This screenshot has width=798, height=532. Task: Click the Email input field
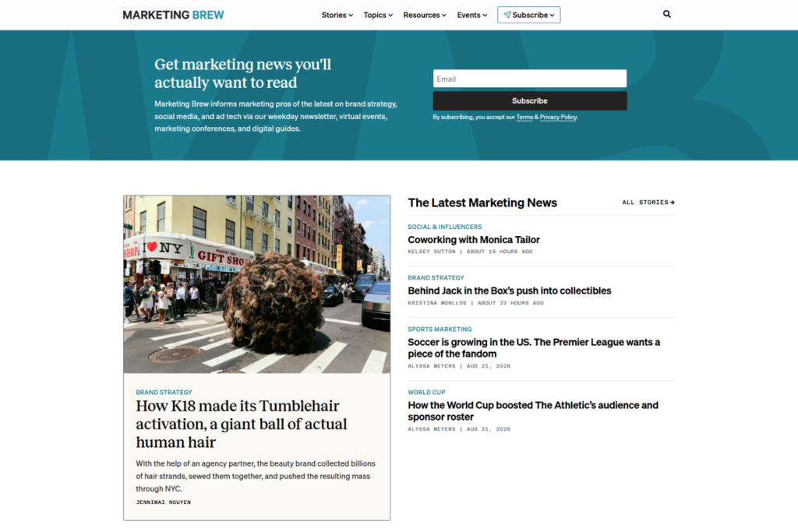(x=530, y=79)
